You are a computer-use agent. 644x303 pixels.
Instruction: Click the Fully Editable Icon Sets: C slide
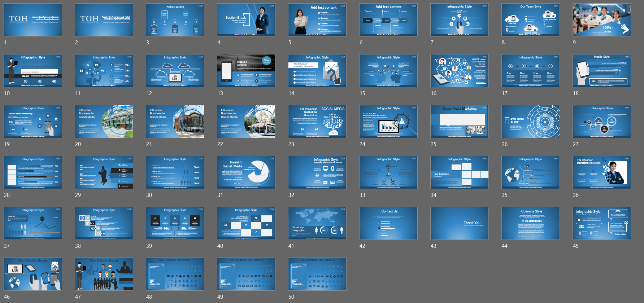click(317, 274)
